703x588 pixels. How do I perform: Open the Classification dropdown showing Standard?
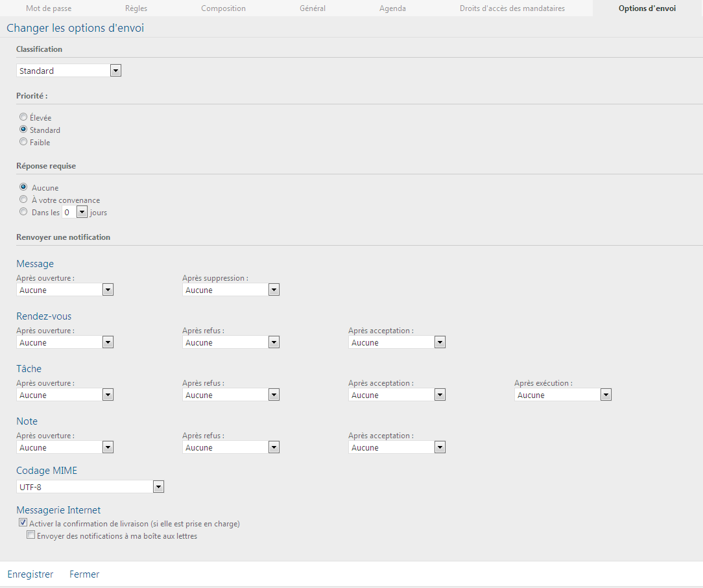(x=115, y=70)
